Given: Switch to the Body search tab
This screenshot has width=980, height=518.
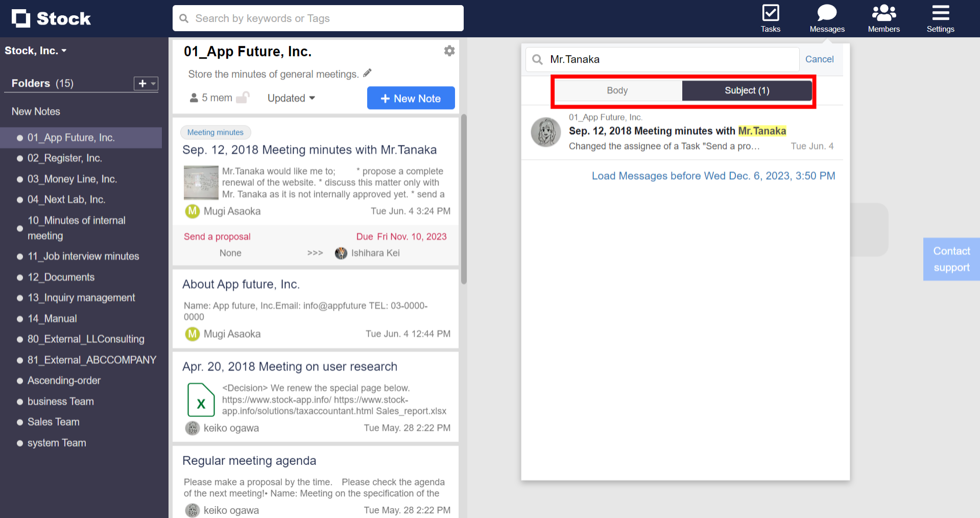Looking at the screenshot, I should [617, 90].
